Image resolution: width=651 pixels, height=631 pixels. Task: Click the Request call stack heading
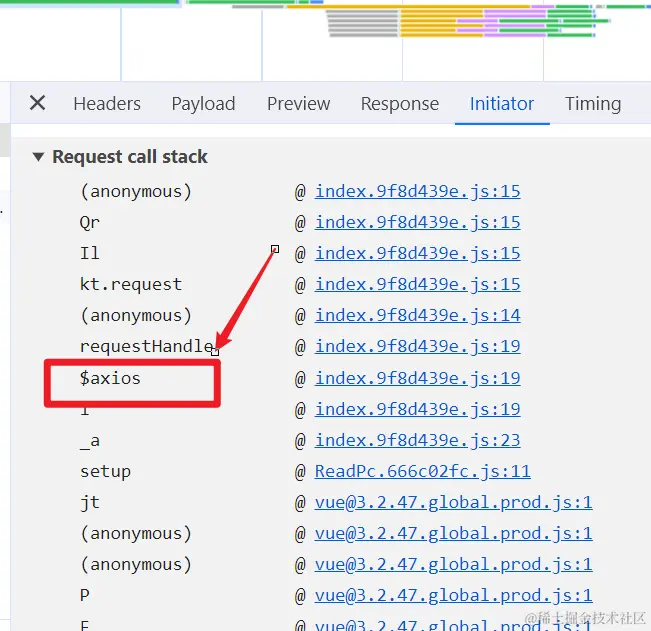point(130,157)
